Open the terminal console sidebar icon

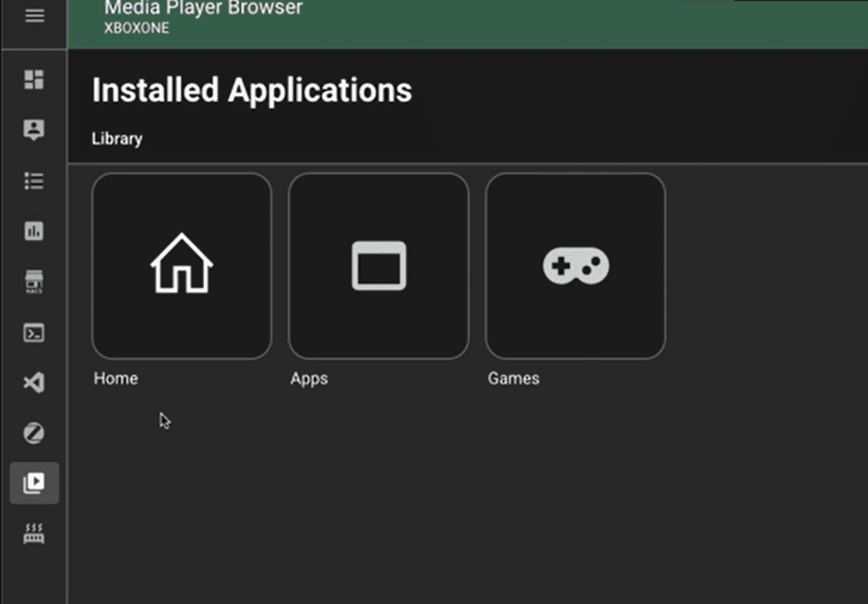34,333
